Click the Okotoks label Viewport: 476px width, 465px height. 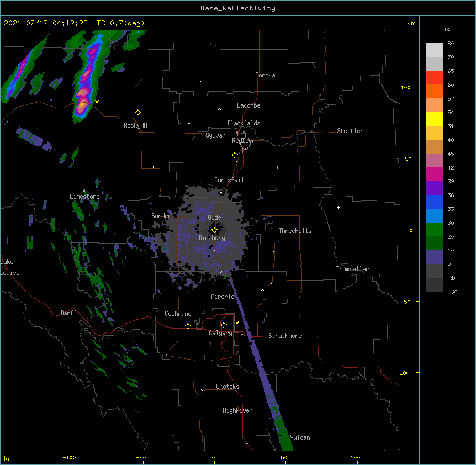228,387
